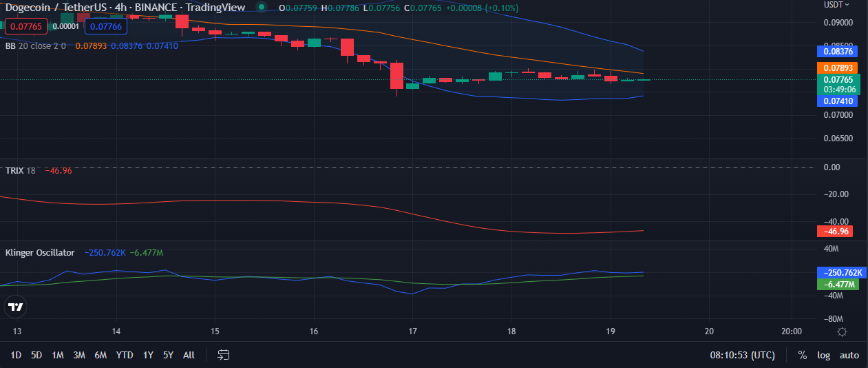
Task: Select the Klinger Oscillator indicator legend
Action: pos(40,253)
